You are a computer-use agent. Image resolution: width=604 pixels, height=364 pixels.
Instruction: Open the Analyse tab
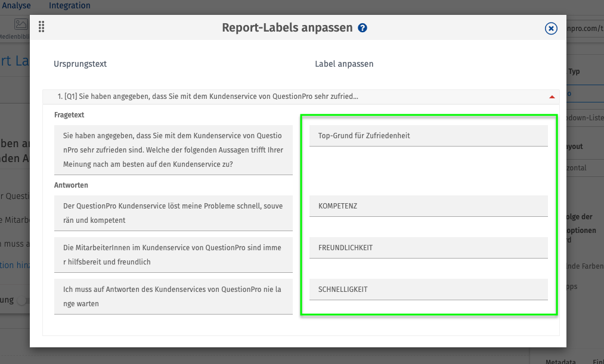[x=16, y=6]
